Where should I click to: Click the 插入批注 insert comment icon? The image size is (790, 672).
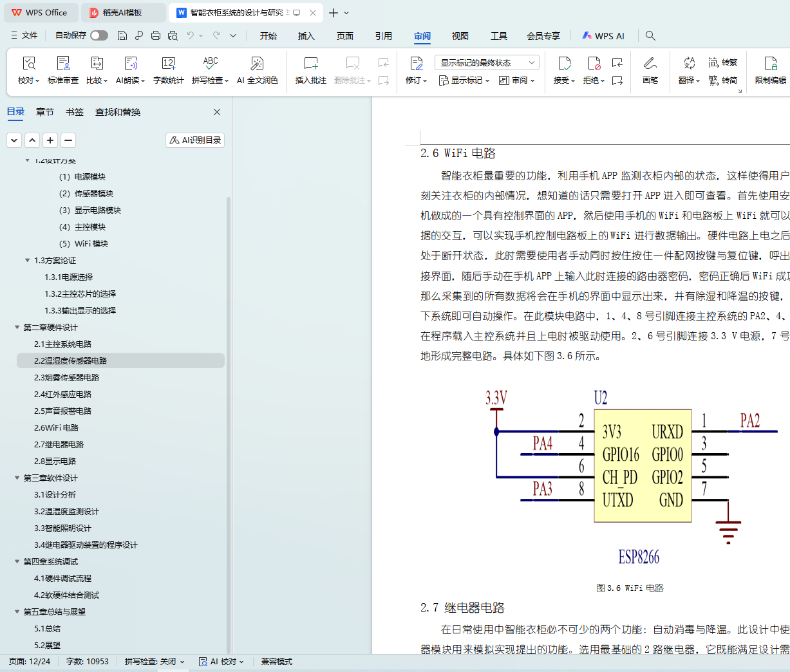coord(311,64)
